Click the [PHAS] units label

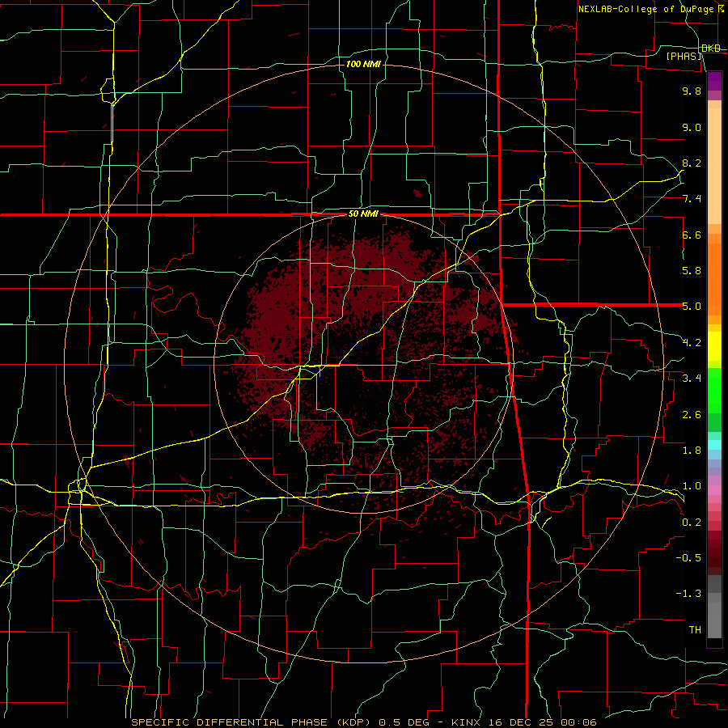[x=684, y=57]
